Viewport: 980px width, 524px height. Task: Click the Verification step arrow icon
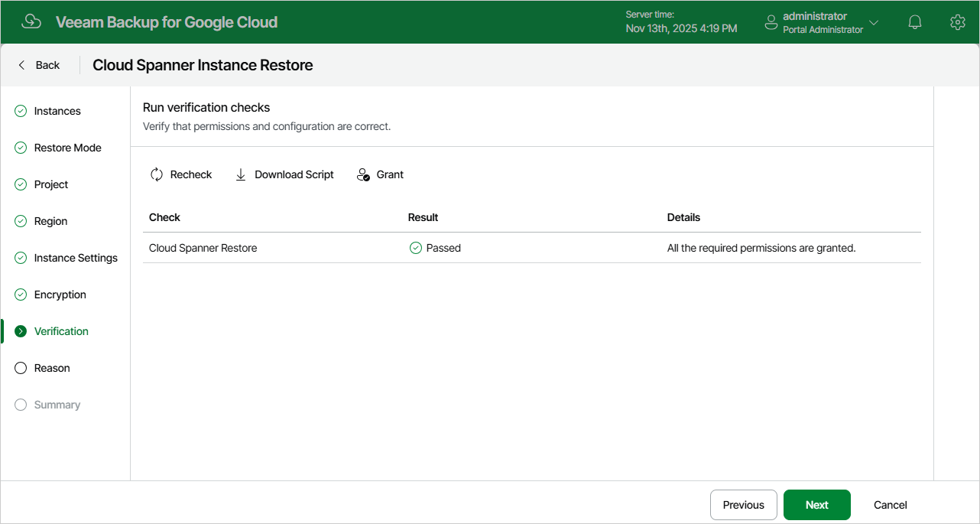click(21, 331)
